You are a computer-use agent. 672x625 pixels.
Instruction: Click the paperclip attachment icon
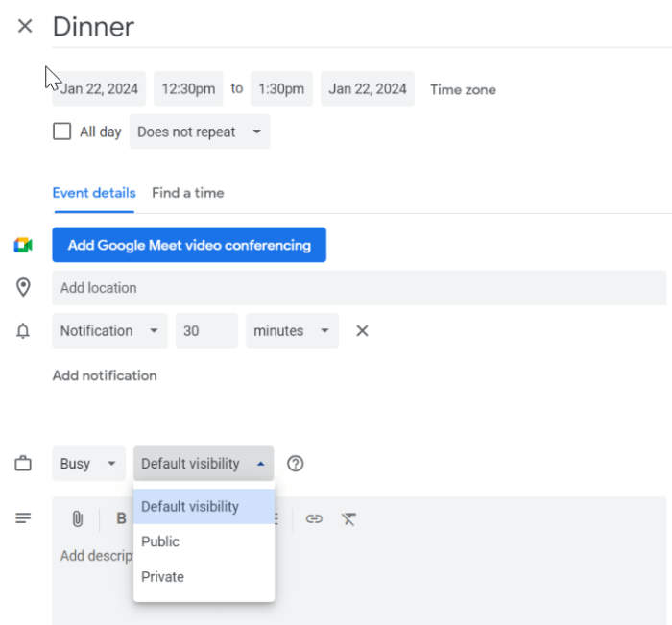pos(78,518)
